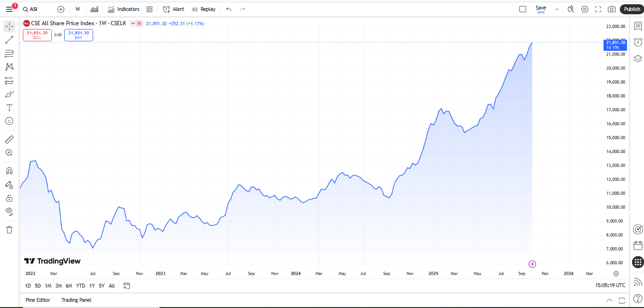Open the chart type selector
This screenshot has height=308, width=644.
pyautogui.click(x=94, y=9)
